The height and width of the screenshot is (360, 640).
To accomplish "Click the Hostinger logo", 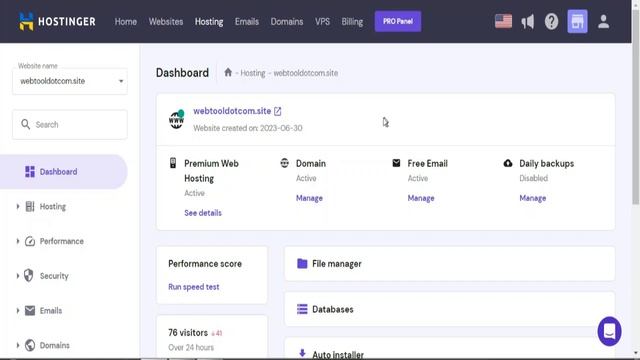I will 57,21.
